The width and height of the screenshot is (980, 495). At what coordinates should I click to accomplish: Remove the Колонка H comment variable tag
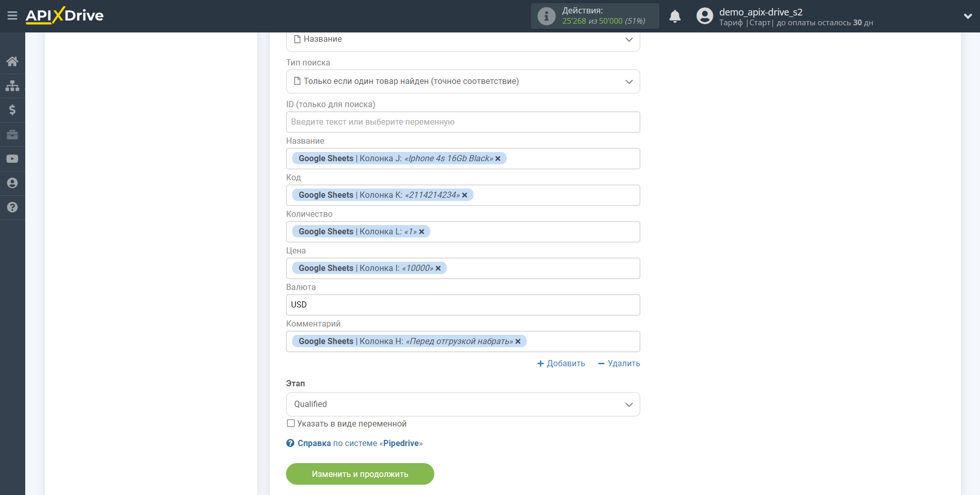pos(518,342)
